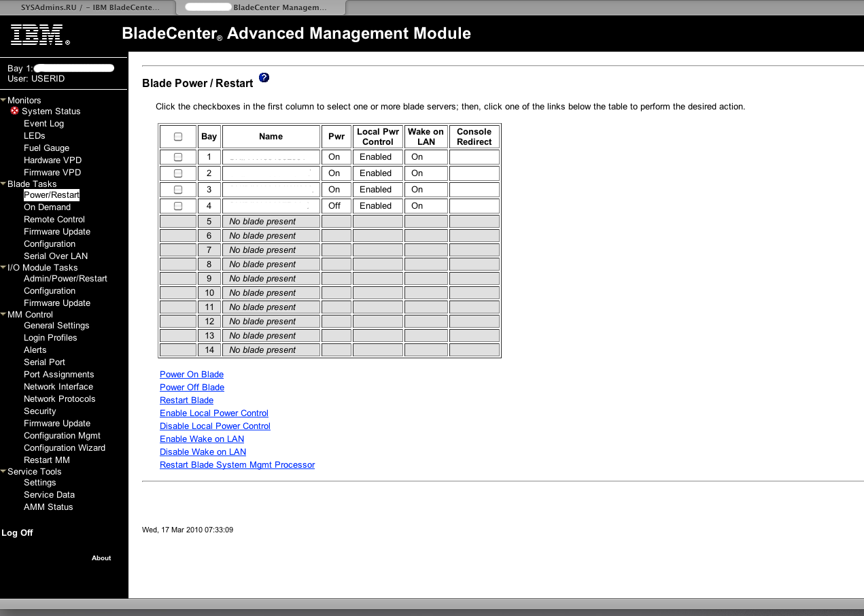Viewport: 864px width, 616px height.
Task: Click the Power On Blade link
Action: point(192,375)
